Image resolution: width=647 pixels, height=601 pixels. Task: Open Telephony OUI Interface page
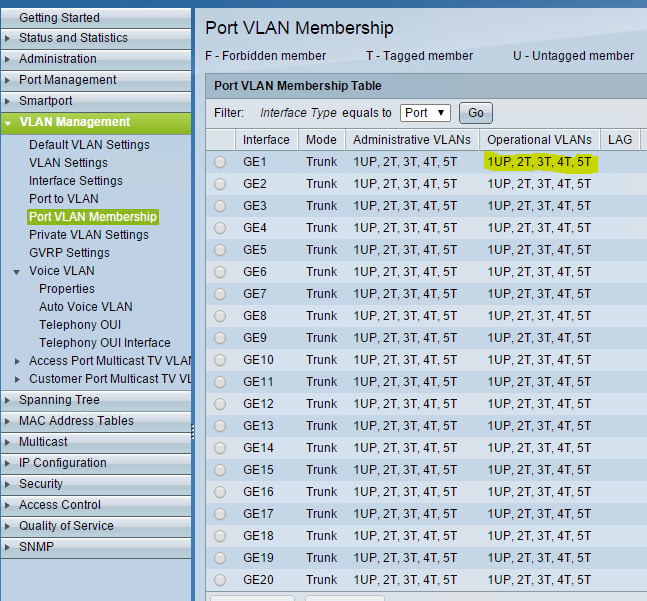coord(105,343)
